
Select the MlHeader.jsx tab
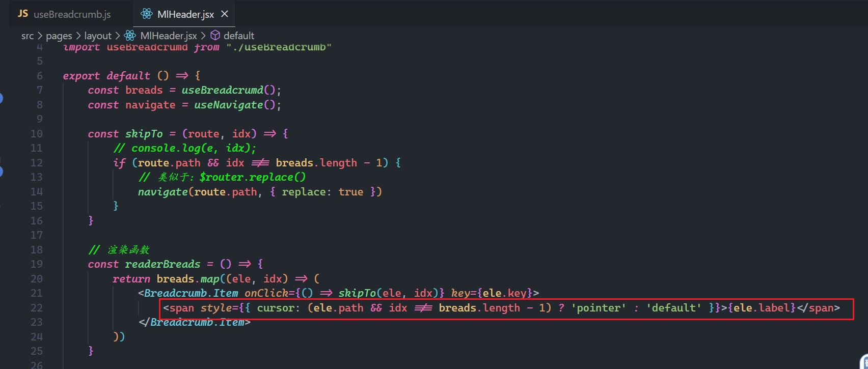click(185, 14)
